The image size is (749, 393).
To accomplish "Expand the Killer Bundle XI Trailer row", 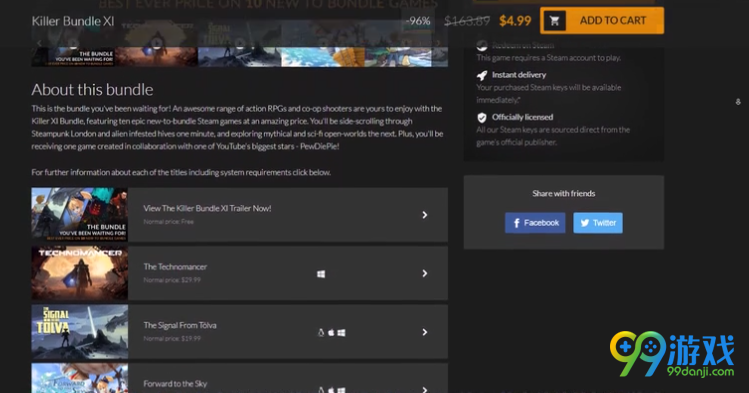I will (239, 214).
